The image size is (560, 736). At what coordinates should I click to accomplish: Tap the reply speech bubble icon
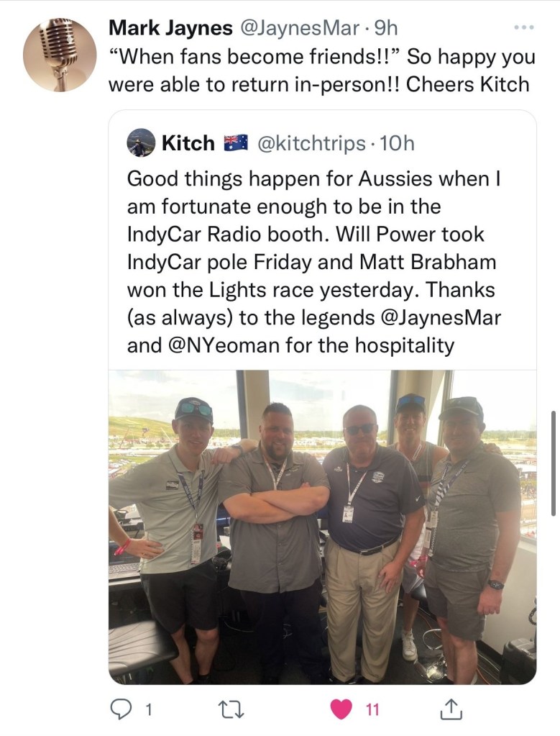click(119, 710)
